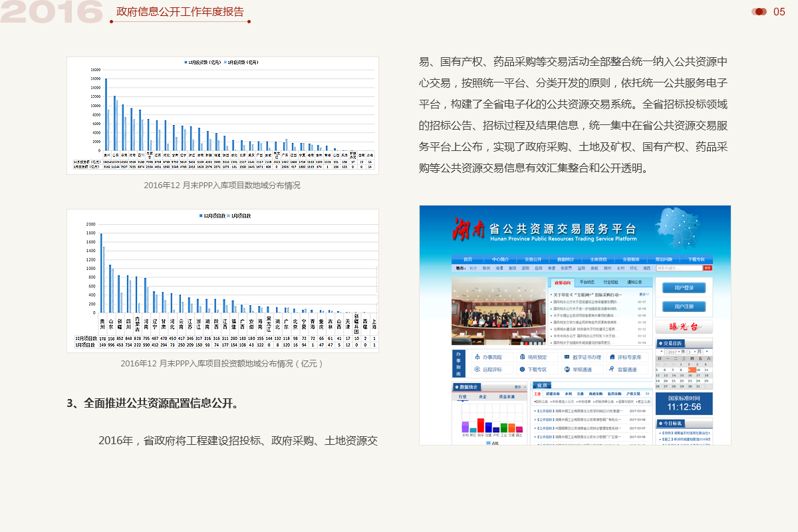The width and height of the screenshot is (798, 532).
Task: Open 下载专区 in the blue nav bar
Action: 696,259
